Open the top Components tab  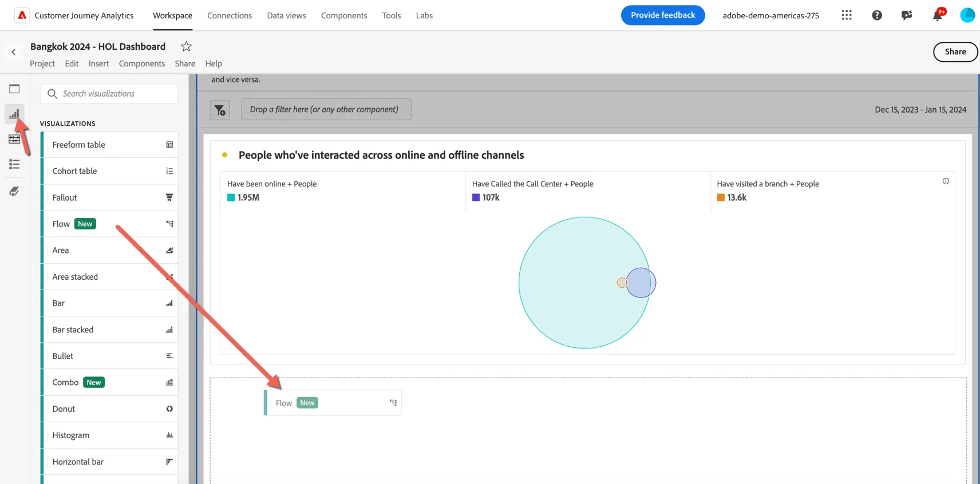coord(344,15)
